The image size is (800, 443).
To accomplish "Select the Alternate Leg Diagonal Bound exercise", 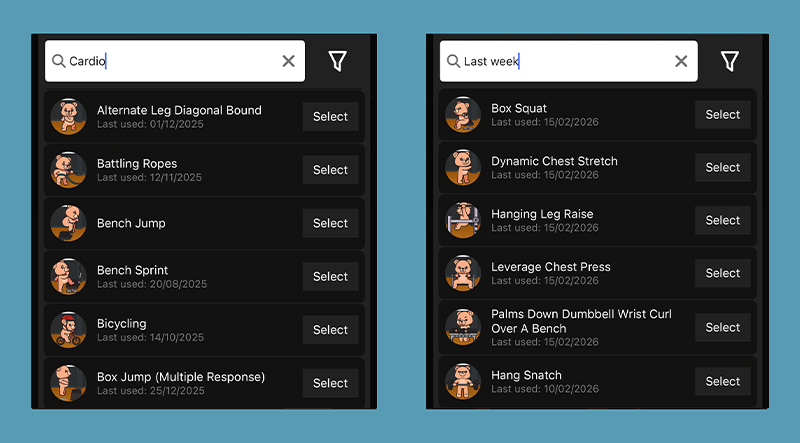I will (331, 116).
